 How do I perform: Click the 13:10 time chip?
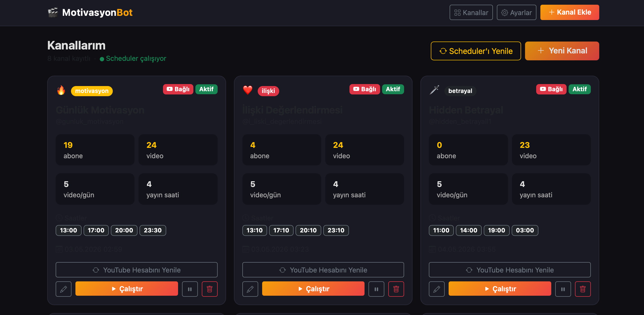(x=254, y=230)
